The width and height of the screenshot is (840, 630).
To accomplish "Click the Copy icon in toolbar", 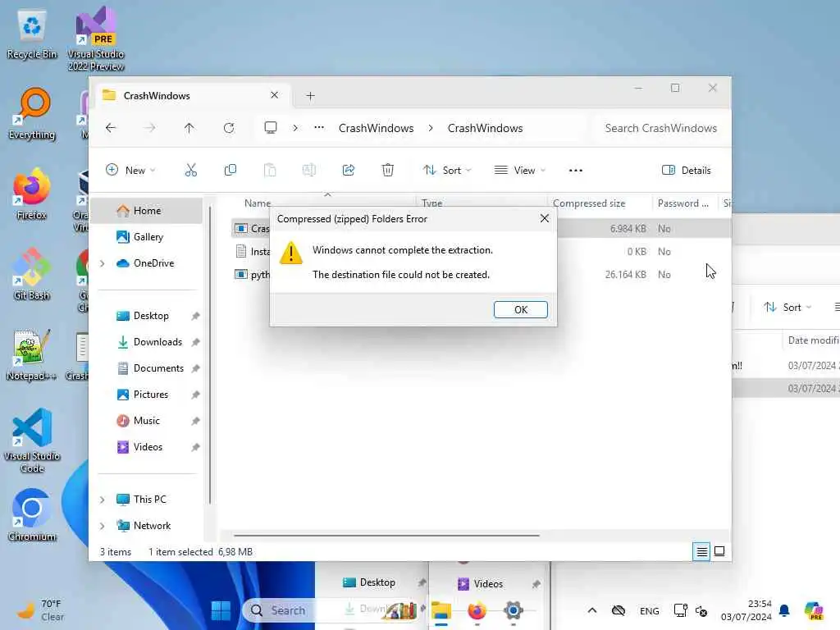I will (231, 171).
